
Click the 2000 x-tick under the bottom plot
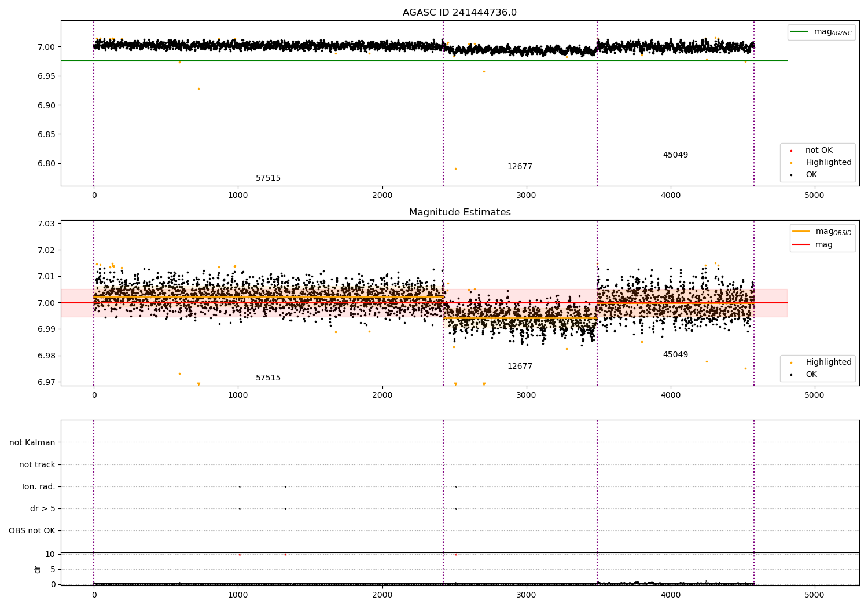coord(382,595)
